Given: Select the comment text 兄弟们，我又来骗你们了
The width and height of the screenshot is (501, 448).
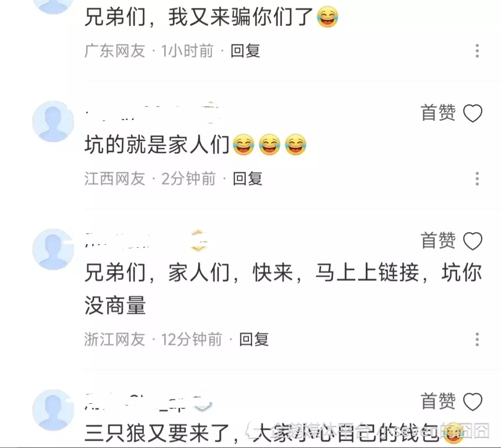Looking at the screenshot, I should pos(198,17).
